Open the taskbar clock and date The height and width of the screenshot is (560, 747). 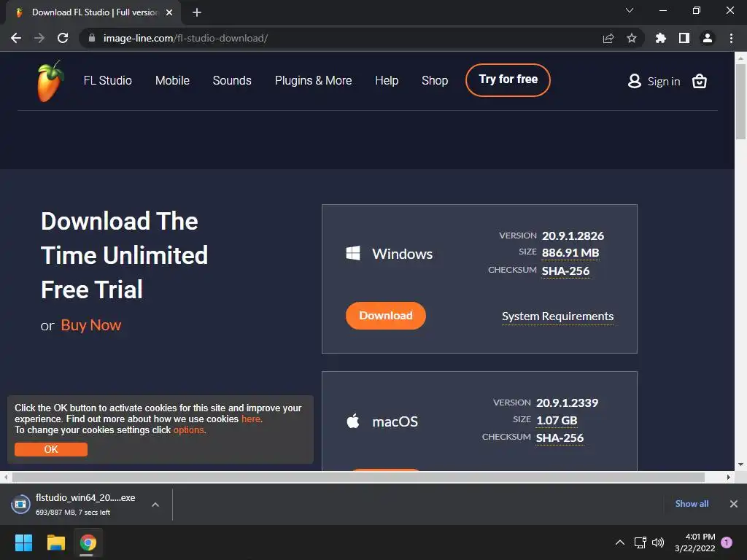point(695,542)
